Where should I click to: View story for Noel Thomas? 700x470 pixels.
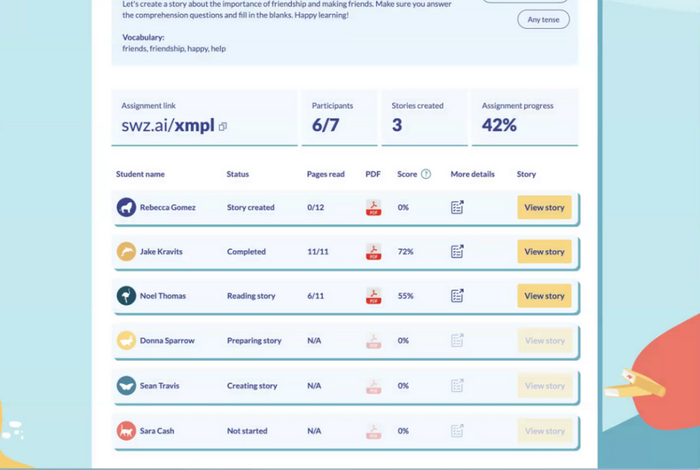[544, 296]
